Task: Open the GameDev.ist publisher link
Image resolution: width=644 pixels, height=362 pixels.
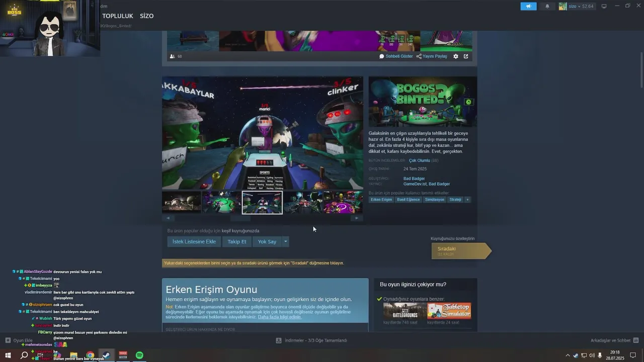Action: (415, 184)
